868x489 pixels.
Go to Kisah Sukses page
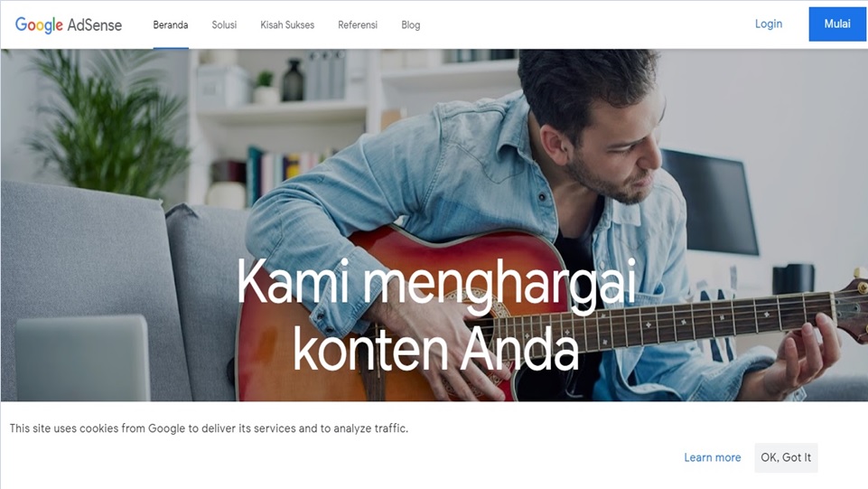click(x=287, y=25)
